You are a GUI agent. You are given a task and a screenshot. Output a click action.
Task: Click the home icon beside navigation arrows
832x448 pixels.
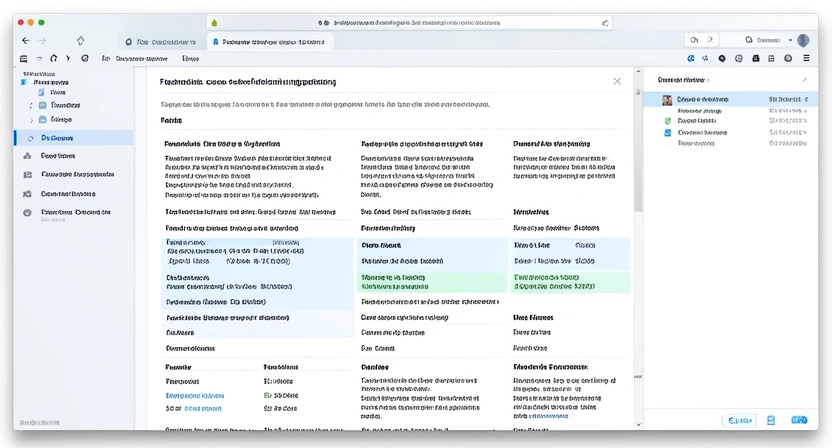tap(80, 40)
